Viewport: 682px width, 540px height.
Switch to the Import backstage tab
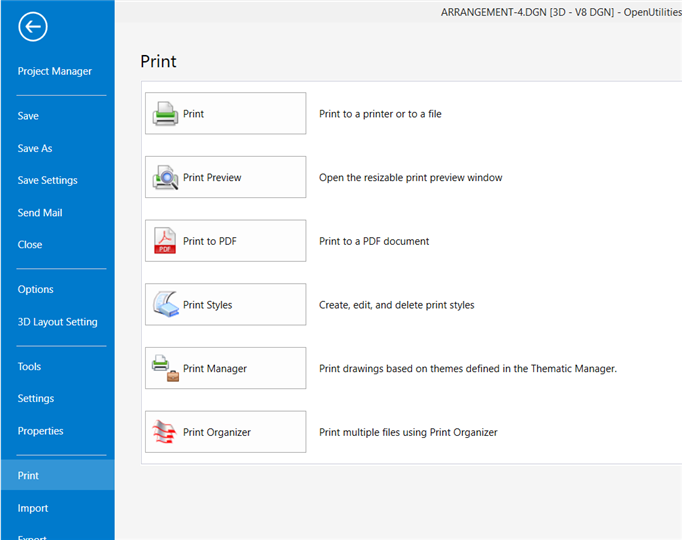pos(33,508)
